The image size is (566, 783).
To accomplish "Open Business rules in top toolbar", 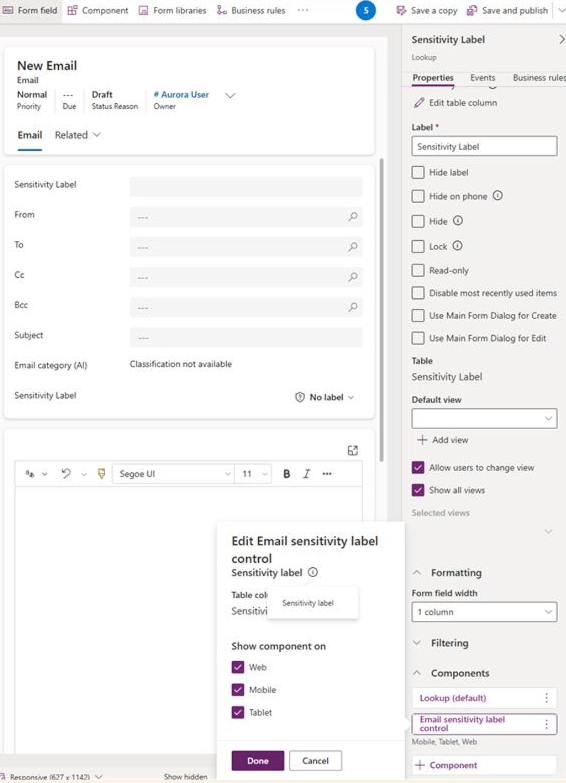I will tap(251, 10).
